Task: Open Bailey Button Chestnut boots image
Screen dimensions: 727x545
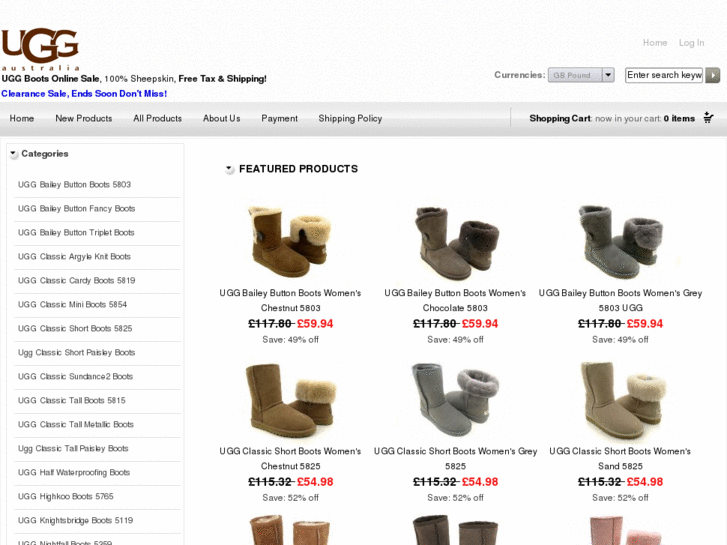Action: 290,241
